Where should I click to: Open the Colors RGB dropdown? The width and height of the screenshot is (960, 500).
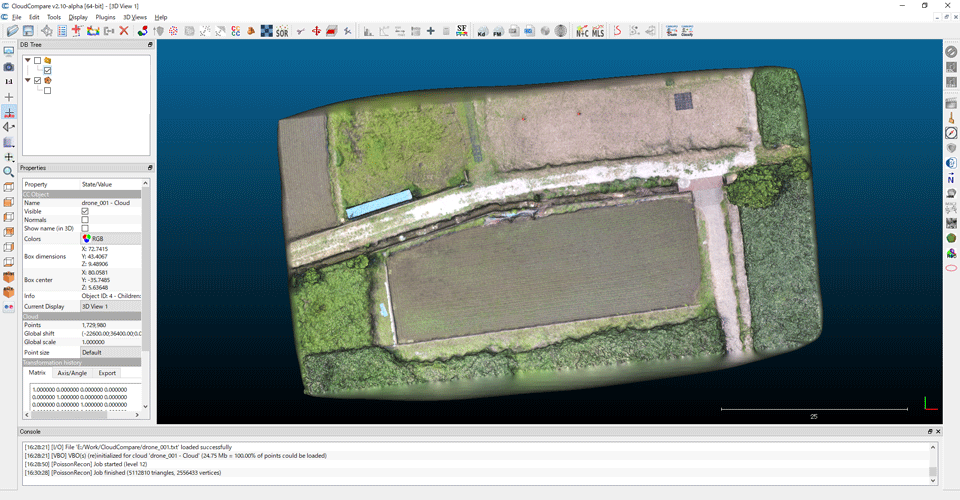[111, 239]
